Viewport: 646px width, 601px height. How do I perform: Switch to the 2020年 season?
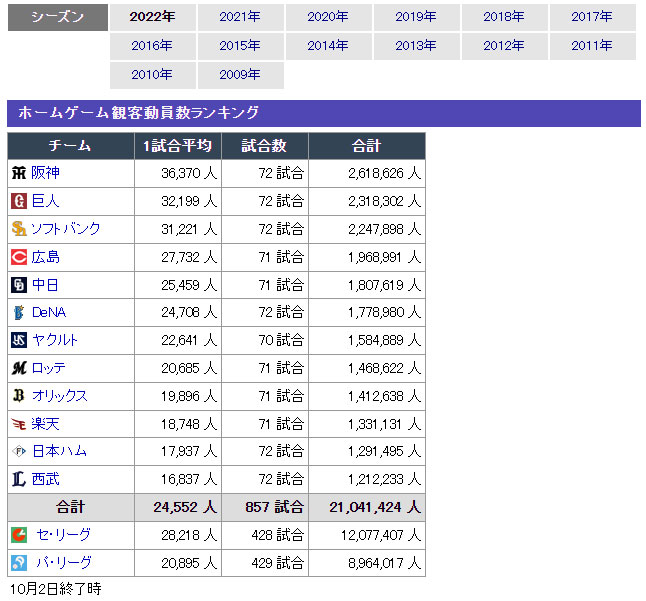click(328, 17)
